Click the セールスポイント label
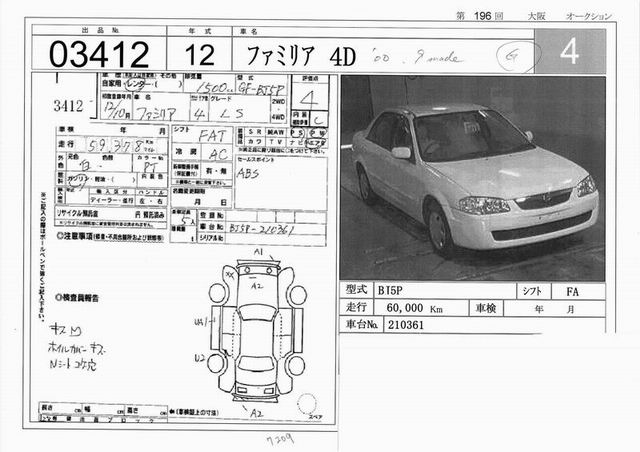The width and height of the screenshot is (640, 452). tap(256, 160)
